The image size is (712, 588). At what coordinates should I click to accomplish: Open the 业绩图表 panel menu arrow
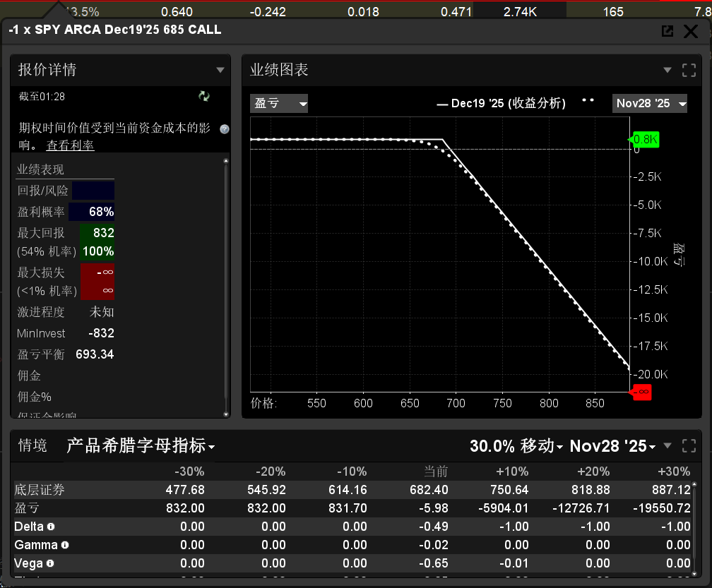[x=667, y=70]
